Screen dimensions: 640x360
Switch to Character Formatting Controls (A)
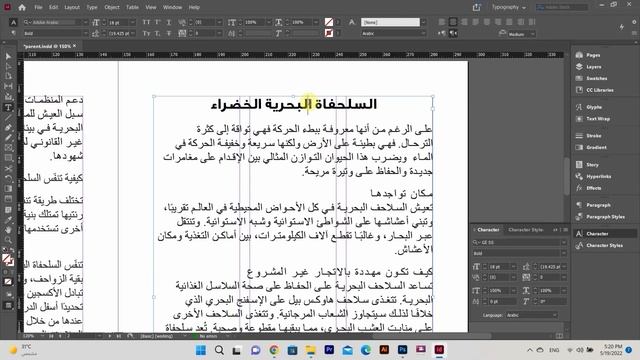(x=13, y=22)
